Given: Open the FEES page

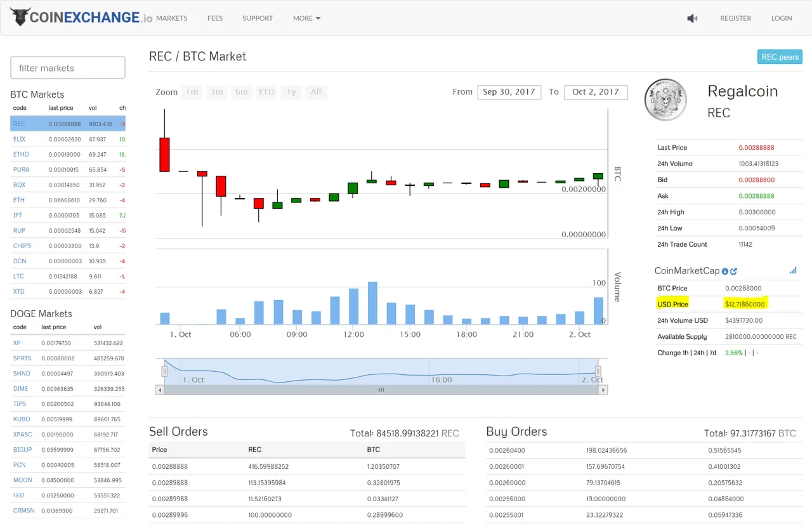Looking at the screenshot, I should [x=215, y=18].
